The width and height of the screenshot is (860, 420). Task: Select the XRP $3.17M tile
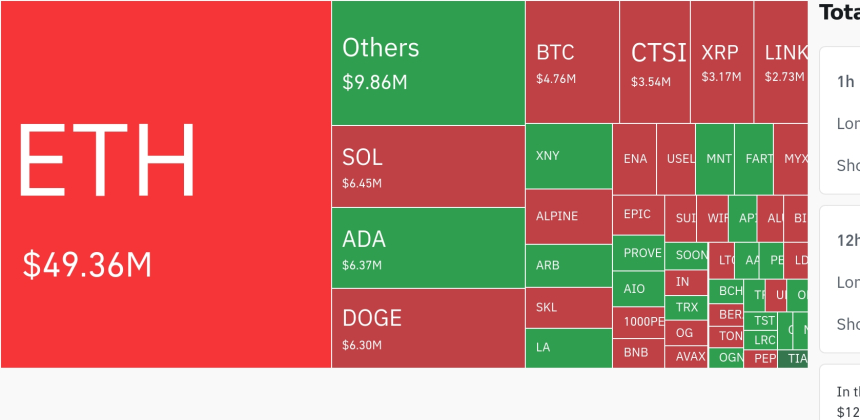722,62
